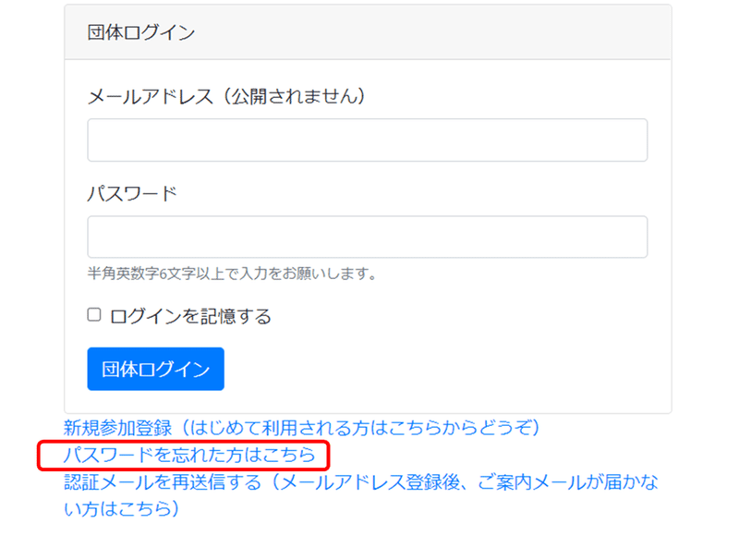
Task: Click the ログインを記憶する label text
Action: (x=190, y=316)
